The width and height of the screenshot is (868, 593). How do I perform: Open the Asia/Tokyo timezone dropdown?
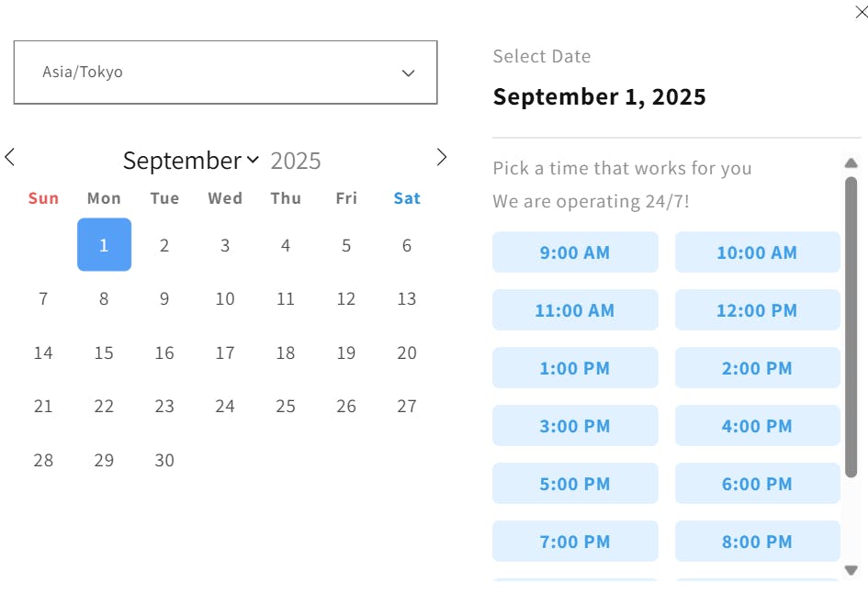tap(225, 73)
